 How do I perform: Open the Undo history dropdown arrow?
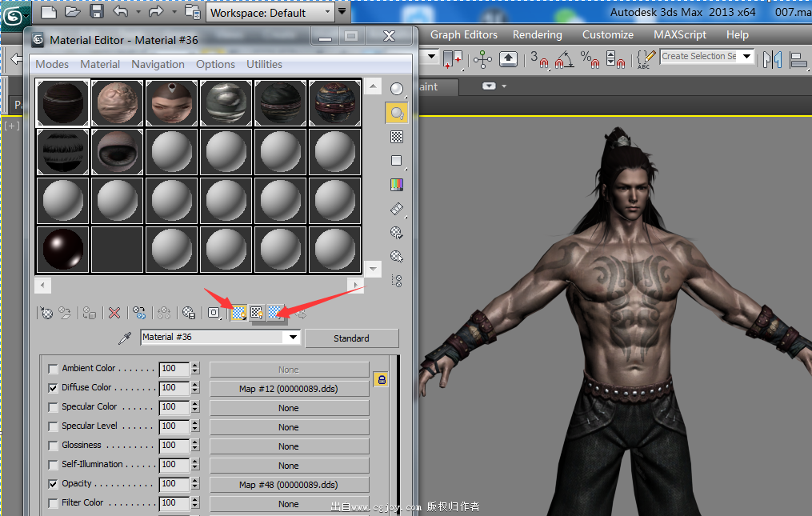click(138, 11)
